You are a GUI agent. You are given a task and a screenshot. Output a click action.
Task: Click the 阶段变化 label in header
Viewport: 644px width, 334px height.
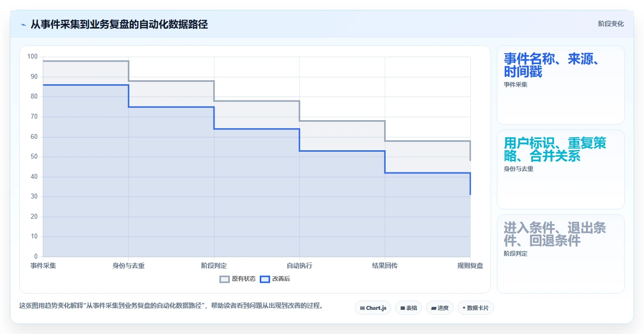pos(611,24)
